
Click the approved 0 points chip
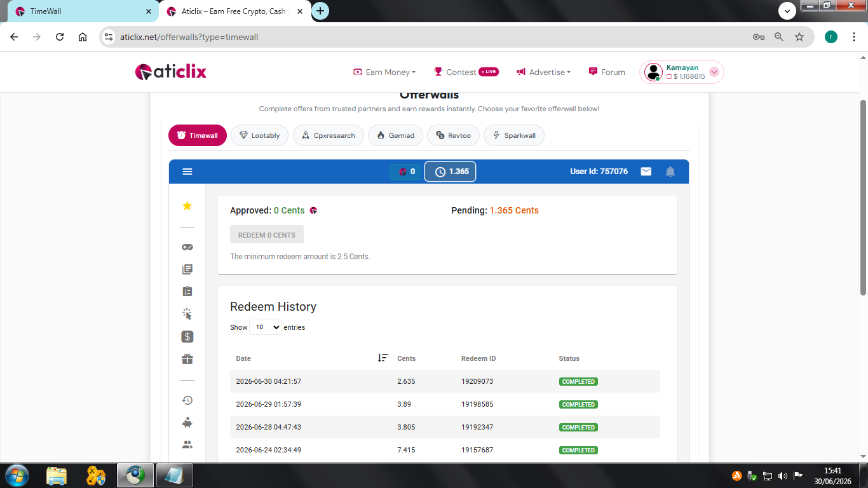[406, 172]
